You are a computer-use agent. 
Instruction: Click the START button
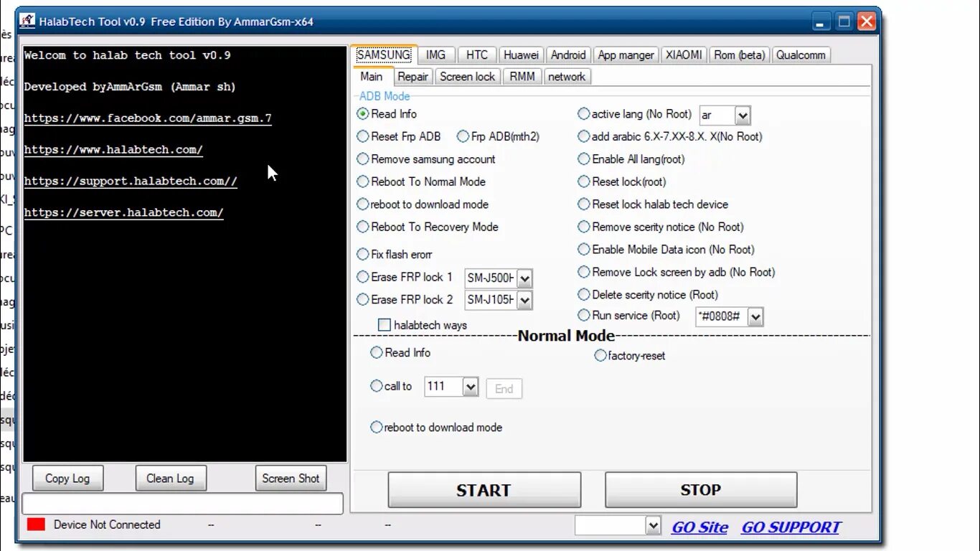(484, 490)
